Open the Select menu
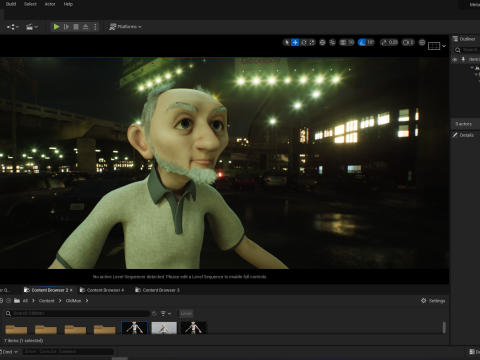Image resolution: width=480 pixels, height=360 pixels. [30, 4]
